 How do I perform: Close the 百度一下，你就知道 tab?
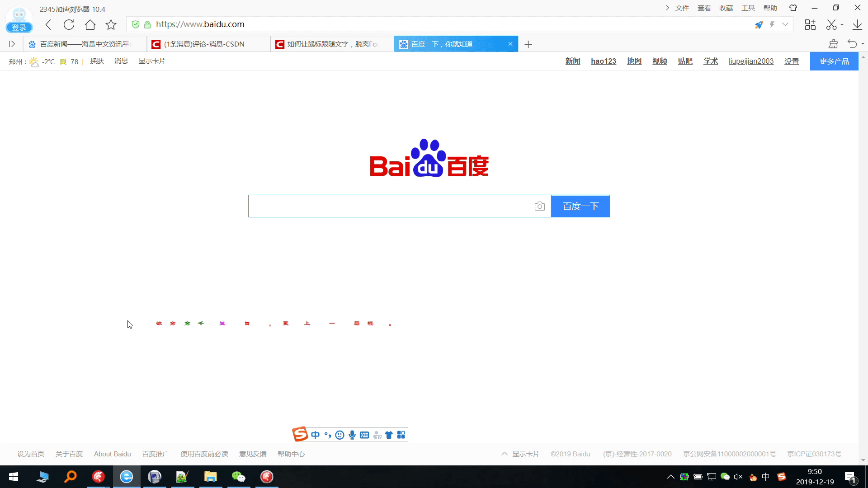coord(510,44)
